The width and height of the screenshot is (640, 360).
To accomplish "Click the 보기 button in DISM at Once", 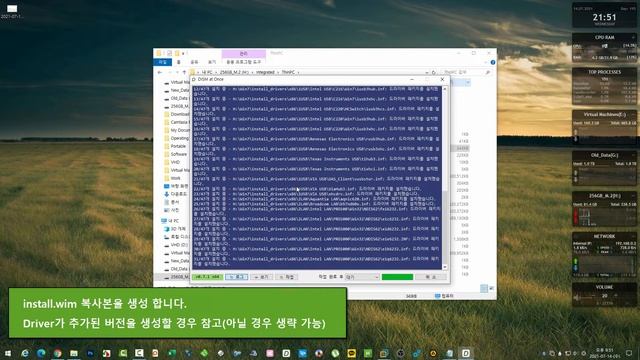I will click(x=261, y=277).
